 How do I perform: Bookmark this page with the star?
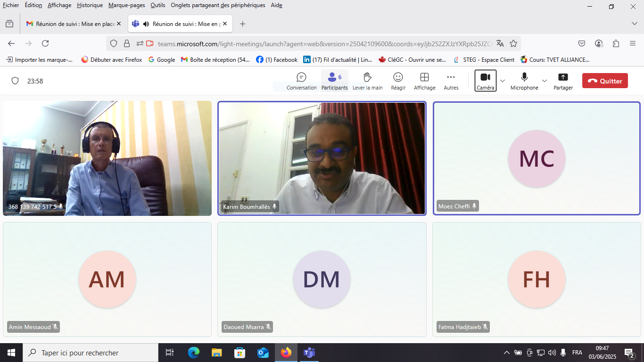[513, 43]
